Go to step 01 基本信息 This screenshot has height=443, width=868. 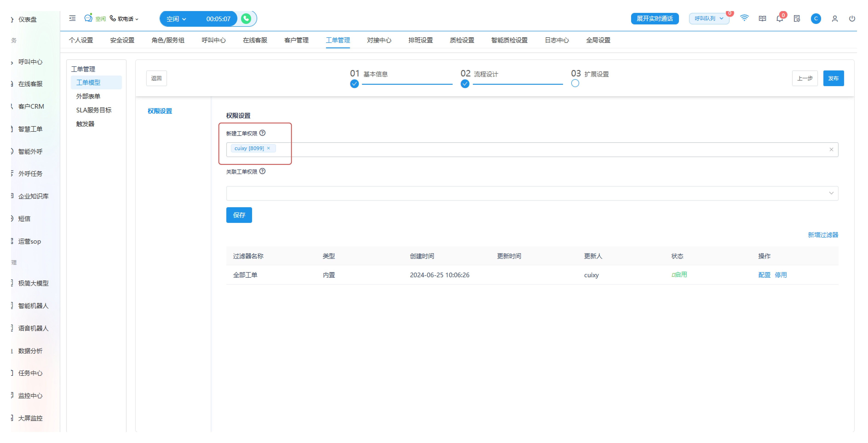click(369, 74)
